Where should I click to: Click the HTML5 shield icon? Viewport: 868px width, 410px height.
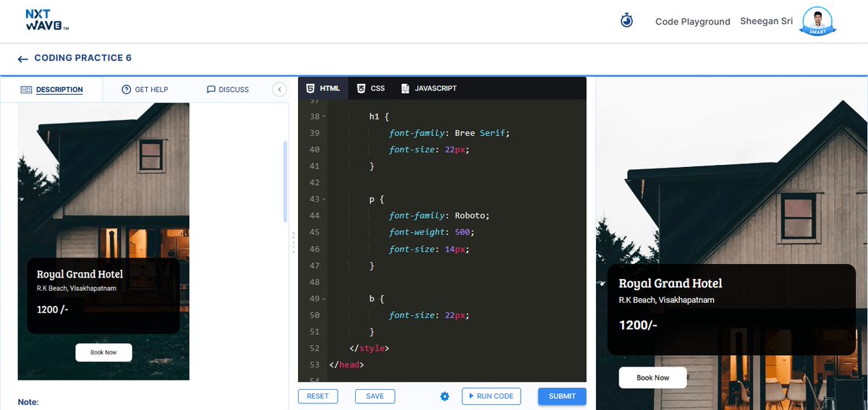point(310,88)
